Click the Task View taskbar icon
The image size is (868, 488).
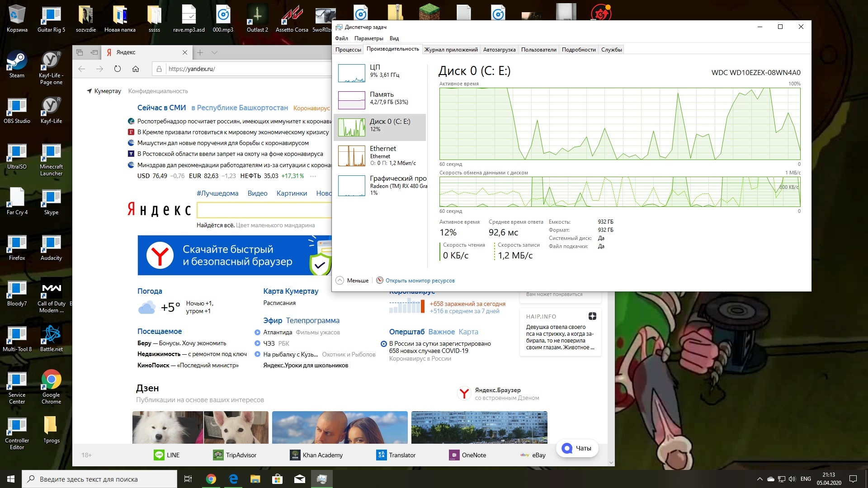[188, 479]
